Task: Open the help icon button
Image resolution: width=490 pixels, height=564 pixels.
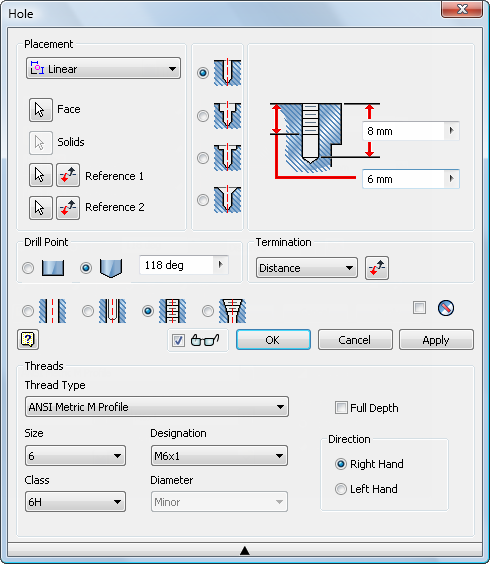Action: [x=28, y=340]
